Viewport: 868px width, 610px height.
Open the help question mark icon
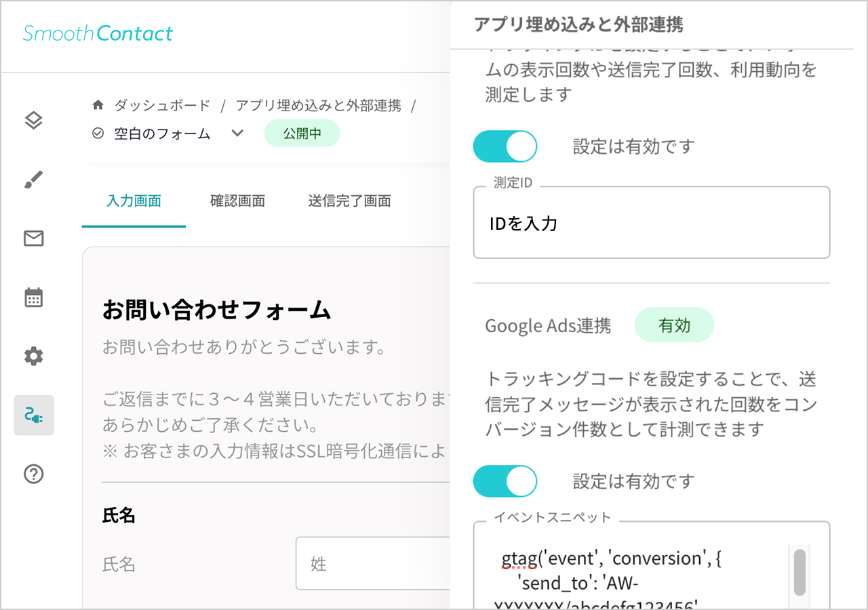pos(34,474)
